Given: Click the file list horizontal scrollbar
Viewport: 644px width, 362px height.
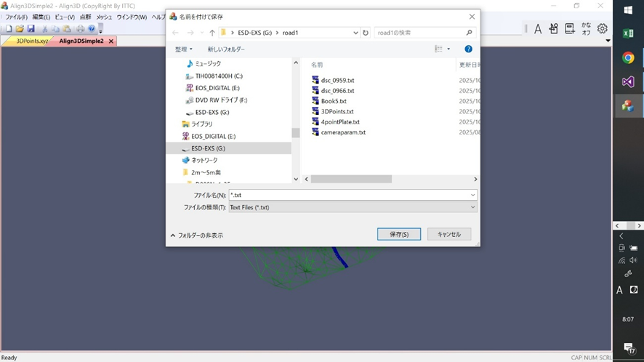Looking at the screenshot, I should pyautogui.click(x=352, y=179).
